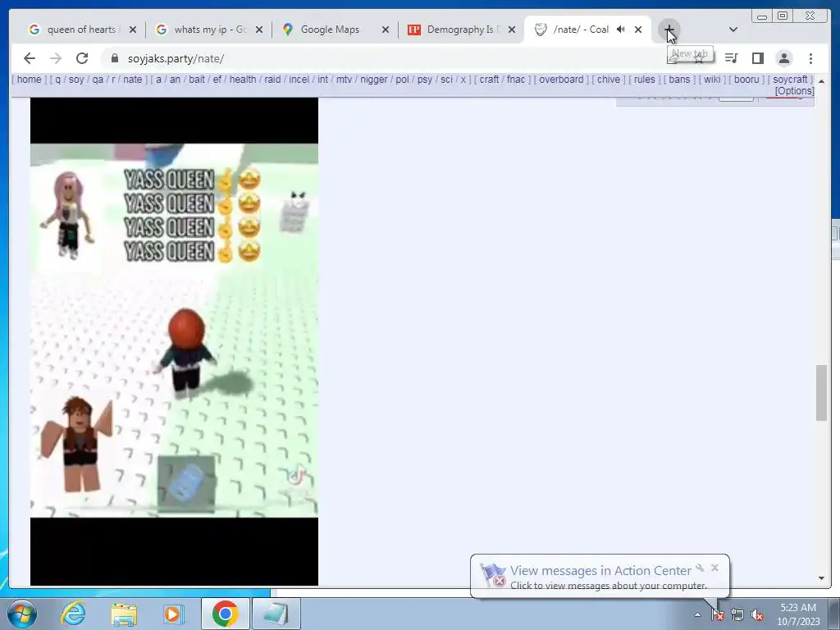
Task: Mute the /nate/ tab via speaker icon
Action: tap(620, 30)
